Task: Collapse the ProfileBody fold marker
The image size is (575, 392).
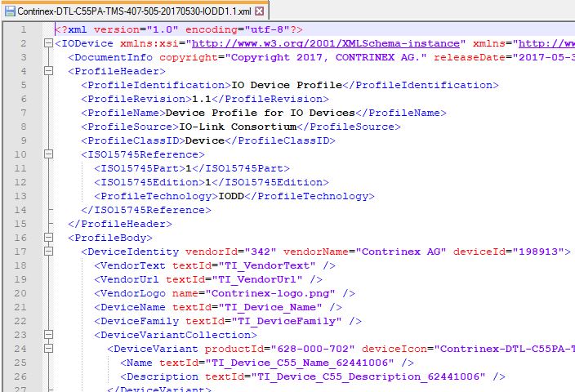Action: [48, 238]
